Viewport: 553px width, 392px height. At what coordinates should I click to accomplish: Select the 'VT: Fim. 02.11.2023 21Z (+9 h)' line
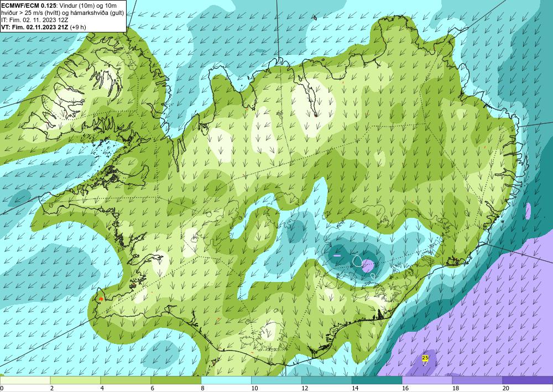[x=44, y=27]
